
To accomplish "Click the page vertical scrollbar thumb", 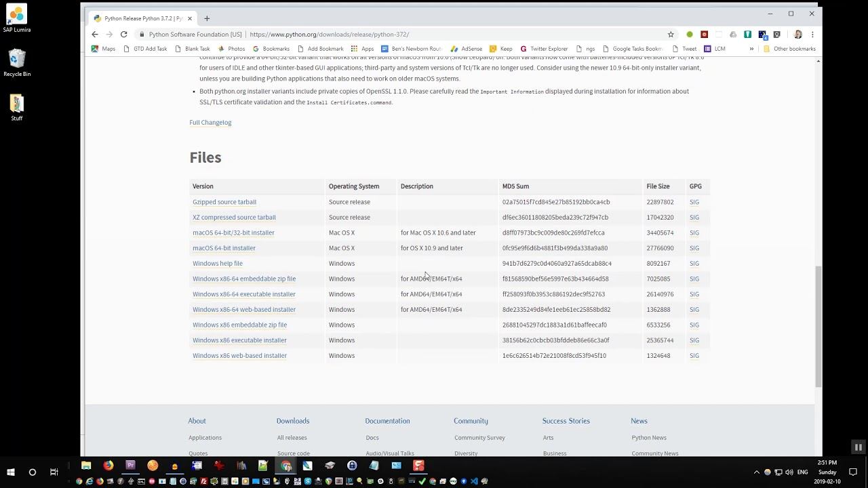I will click(818, 325).
